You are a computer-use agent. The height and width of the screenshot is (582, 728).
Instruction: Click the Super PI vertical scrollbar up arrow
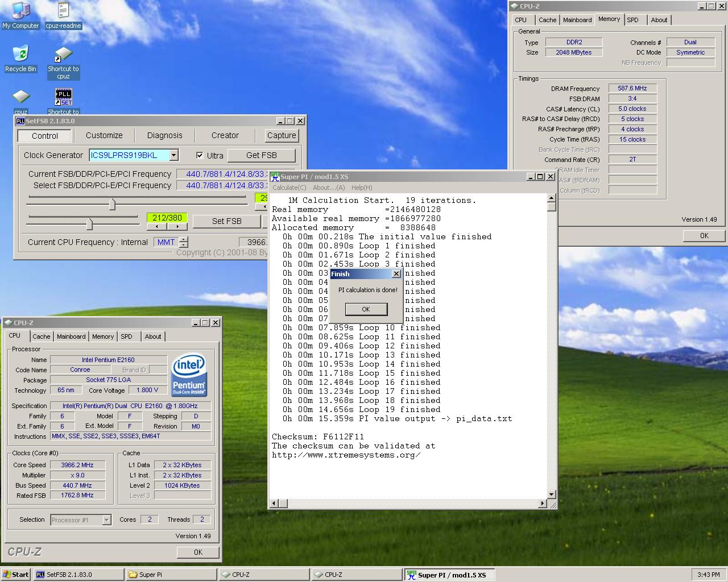pyautogui.click(x=552, y=198)
